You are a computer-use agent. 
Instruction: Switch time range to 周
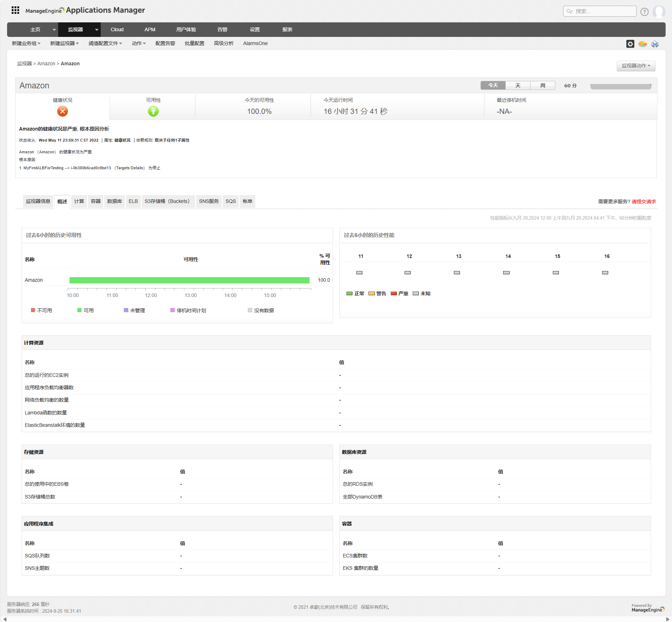coord(543,85)
